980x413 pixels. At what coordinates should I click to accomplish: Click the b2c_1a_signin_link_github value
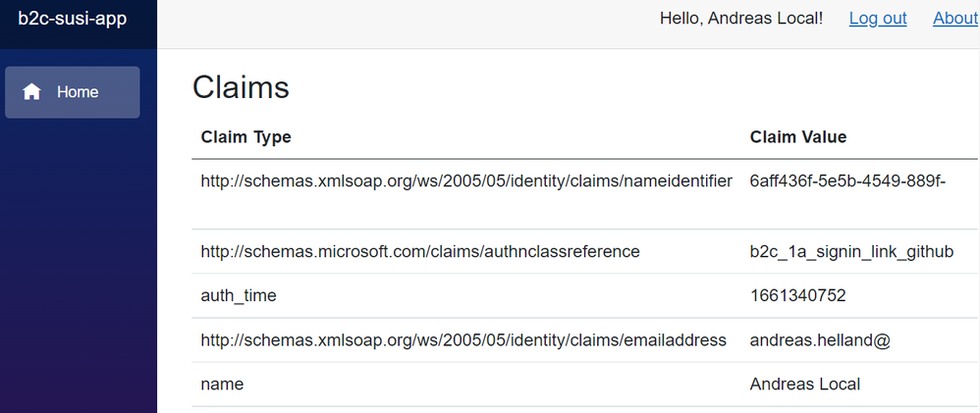[x=851, y=252]
